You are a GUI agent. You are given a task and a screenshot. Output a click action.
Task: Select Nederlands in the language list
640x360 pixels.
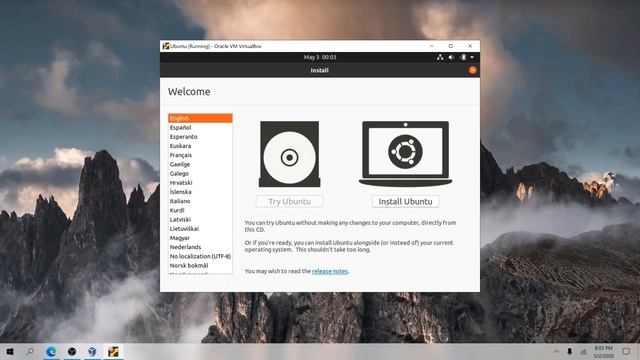[200, 247]
